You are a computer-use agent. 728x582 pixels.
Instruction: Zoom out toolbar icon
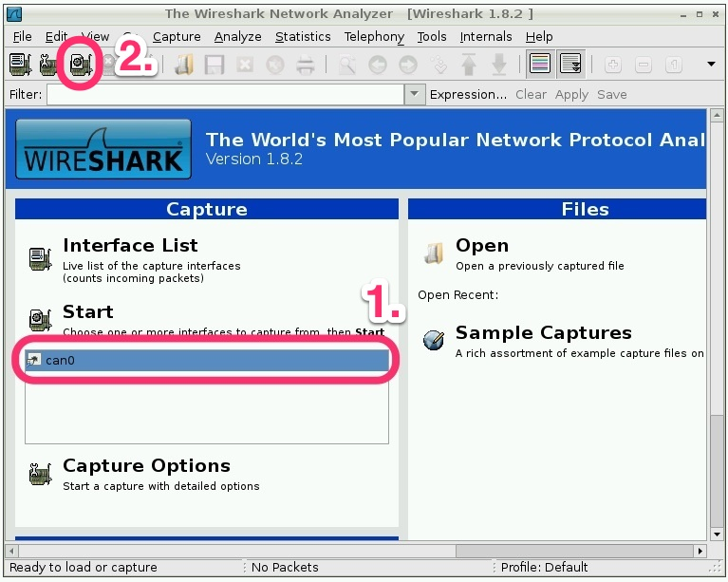(x=643, y=65)
